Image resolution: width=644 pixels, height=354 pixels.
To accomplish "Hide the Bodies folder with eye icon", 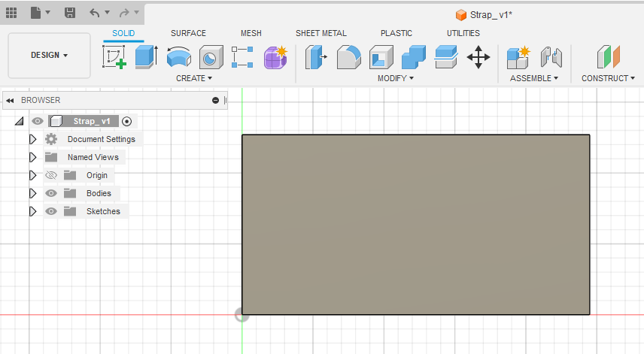I will coord(51,193).
